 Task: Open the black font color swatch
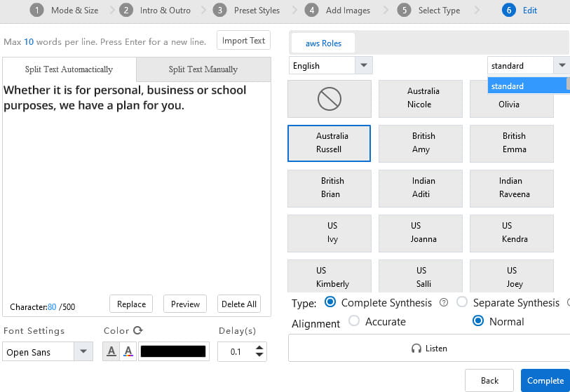[x=174, y=352]
